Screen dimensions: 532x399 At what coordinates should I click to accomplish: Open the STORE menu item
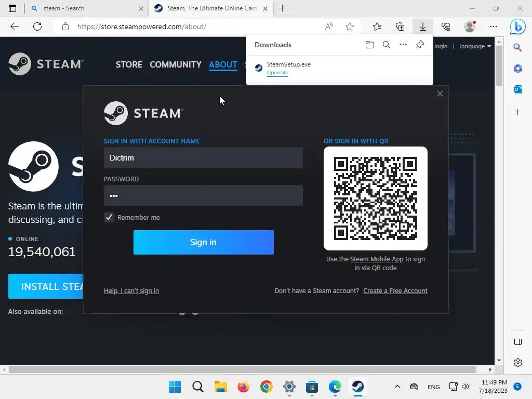click(x=129, y=64)
